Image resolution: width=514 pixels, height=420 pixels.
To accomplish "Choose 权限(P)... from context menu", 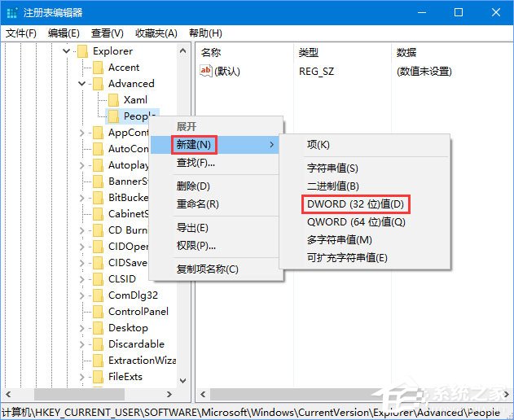I will tap(195, 245).
